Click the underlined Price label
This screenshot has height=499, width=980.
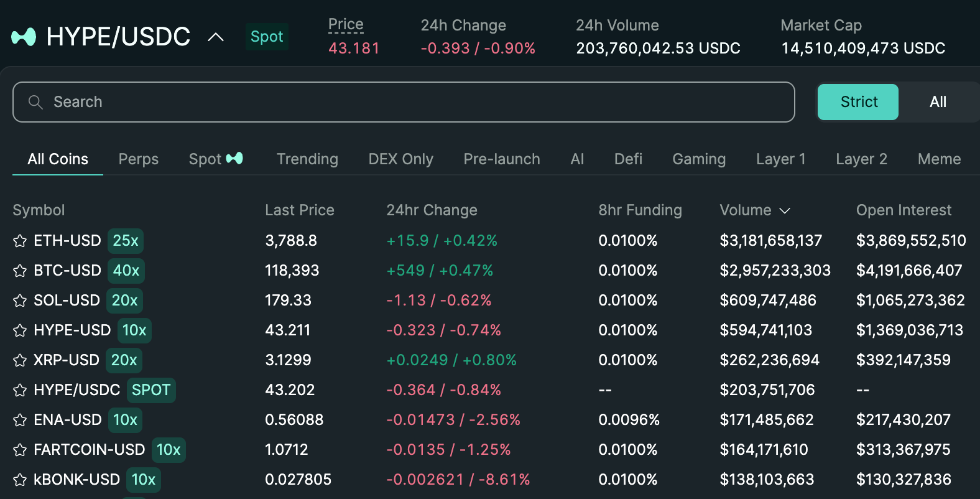(346, 25)
